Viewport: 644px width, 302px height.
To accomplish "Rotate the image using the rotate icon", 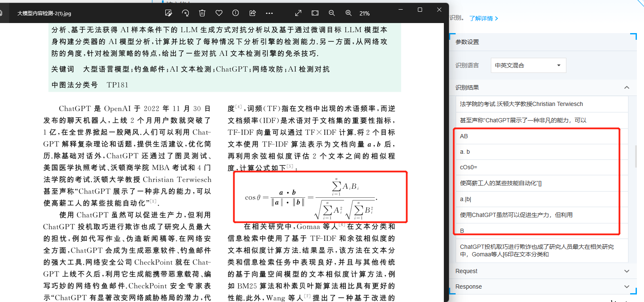I will point(185,13).
